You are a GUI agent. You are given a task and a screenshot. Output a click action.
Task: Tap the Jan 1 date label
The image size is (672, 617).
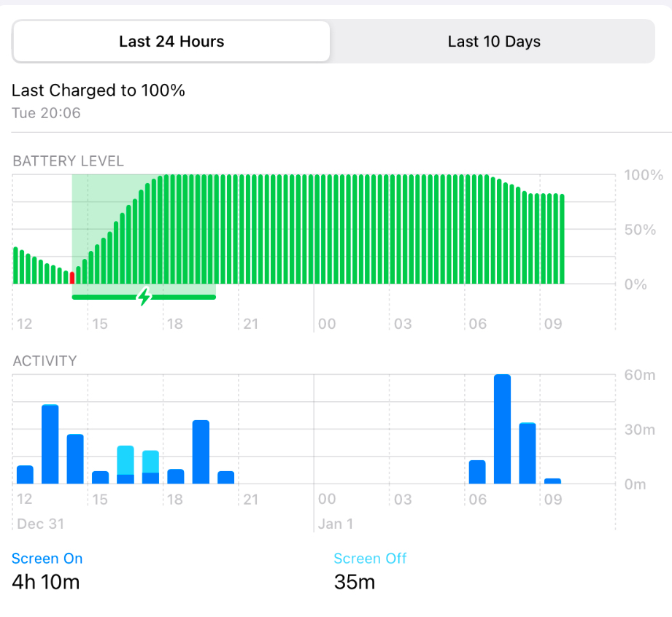pos(335,524)
